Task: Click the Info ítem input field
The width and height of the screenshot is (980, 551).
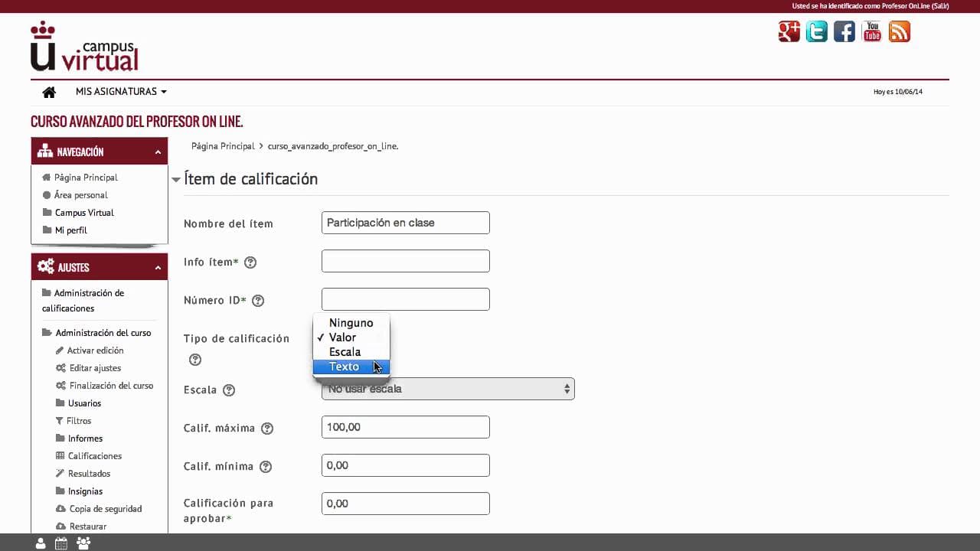Action: 406,261
